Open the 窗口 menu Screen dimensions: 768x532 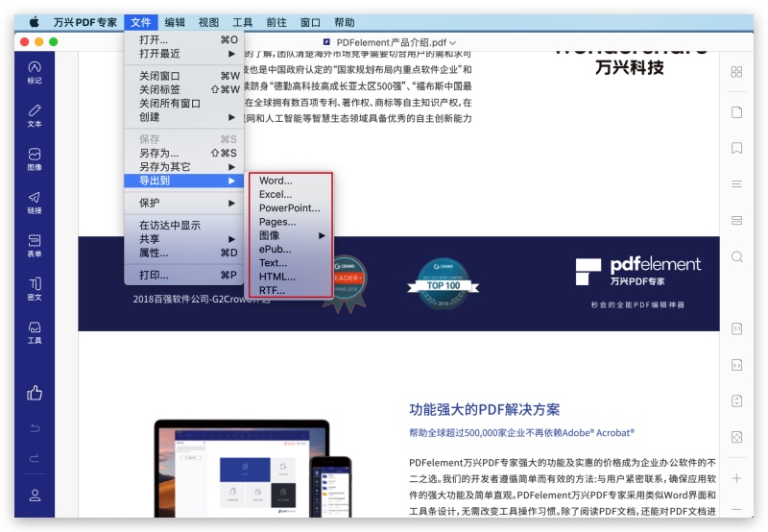click(310, 22)
